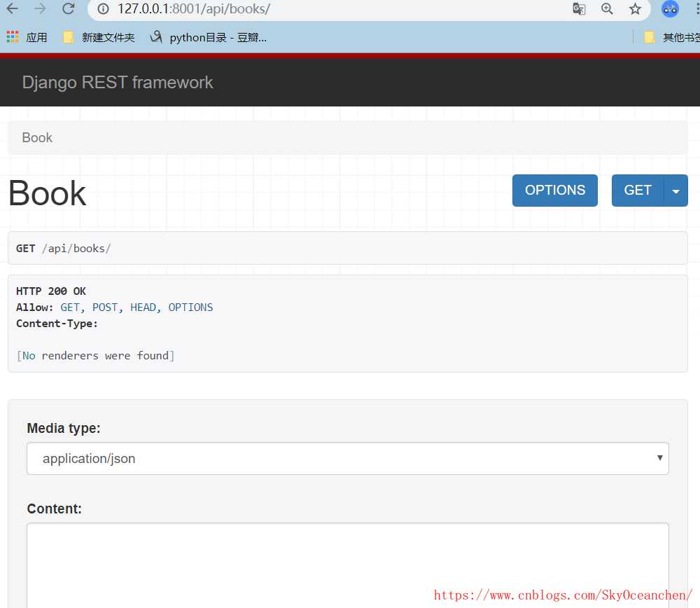Click the blue GET button
700x608 pixels.
638,191
